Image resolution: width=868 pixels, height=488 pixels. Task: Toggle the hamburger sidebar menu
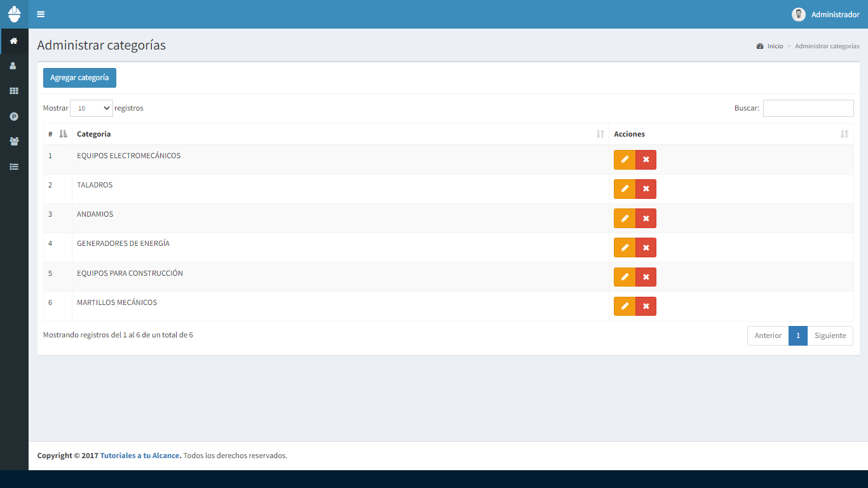41,14
